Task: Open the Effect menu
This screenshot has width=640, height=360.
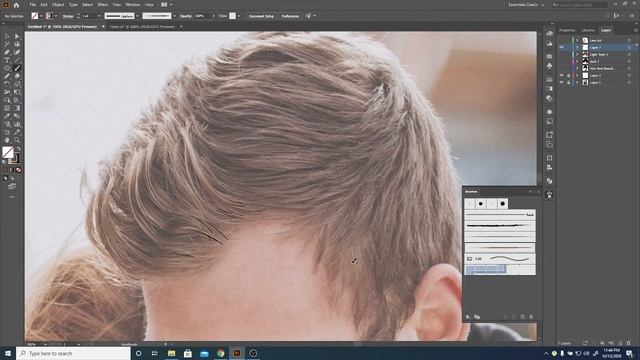Action: [x=103, y=5]
